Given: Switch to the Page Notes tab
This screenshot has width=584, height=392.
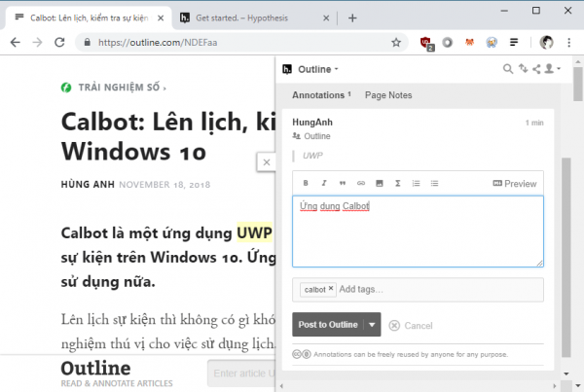Looking at the screenshot, I should click(388, 95).
